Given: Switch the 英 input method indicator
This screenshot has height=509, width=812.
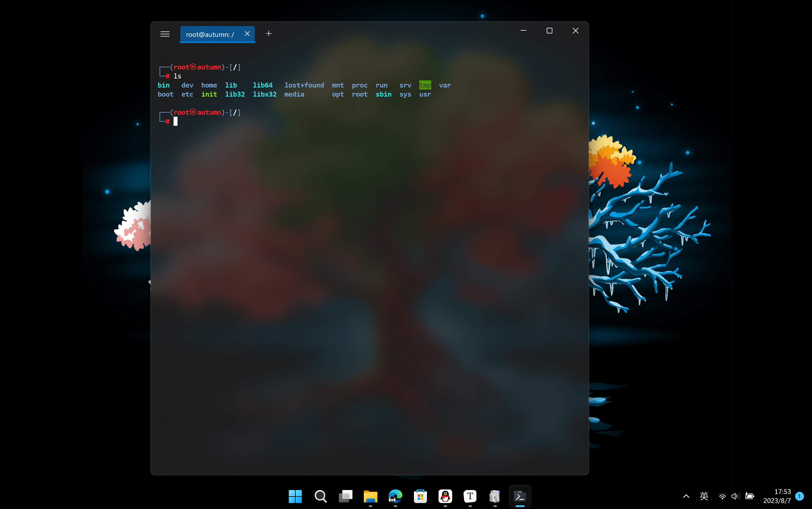Looking at the screenshot, I should 704,496.
